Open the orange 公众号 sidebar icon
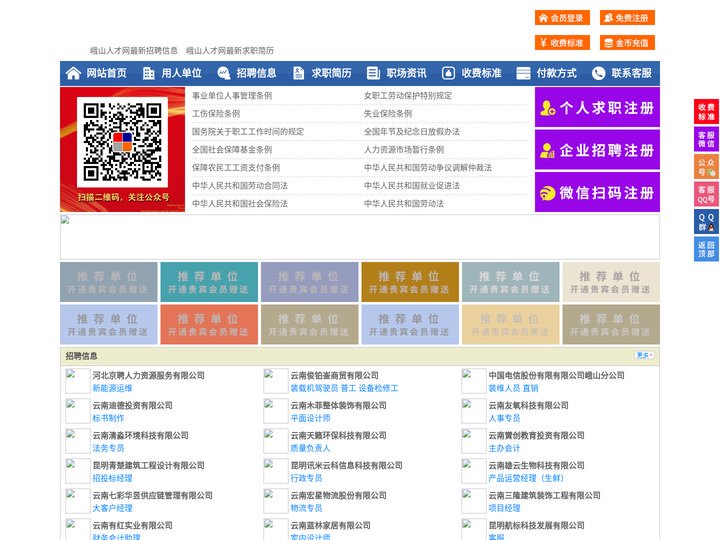Image resolution: width=720 pixels, height=540 pixels. coord(706,167)
